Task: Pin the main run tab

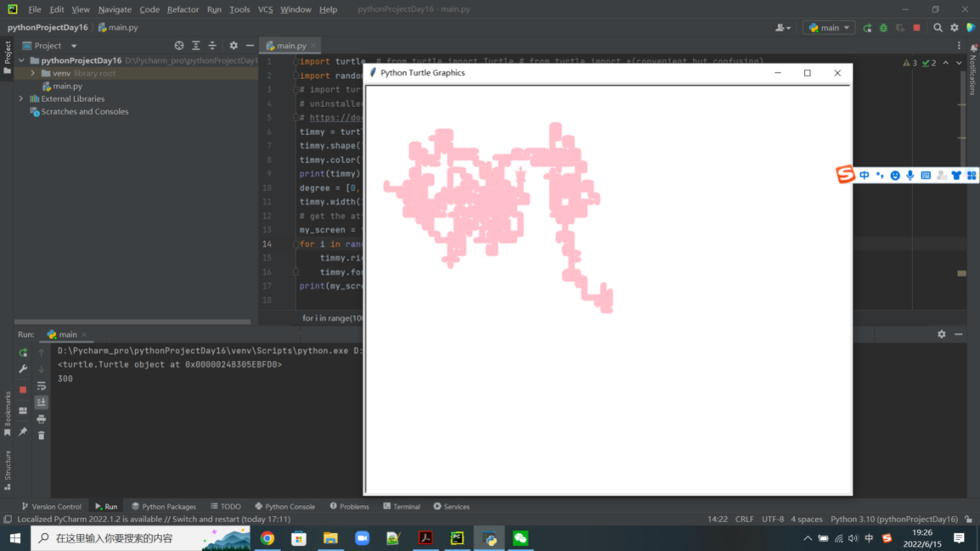Action: (23, 432)
